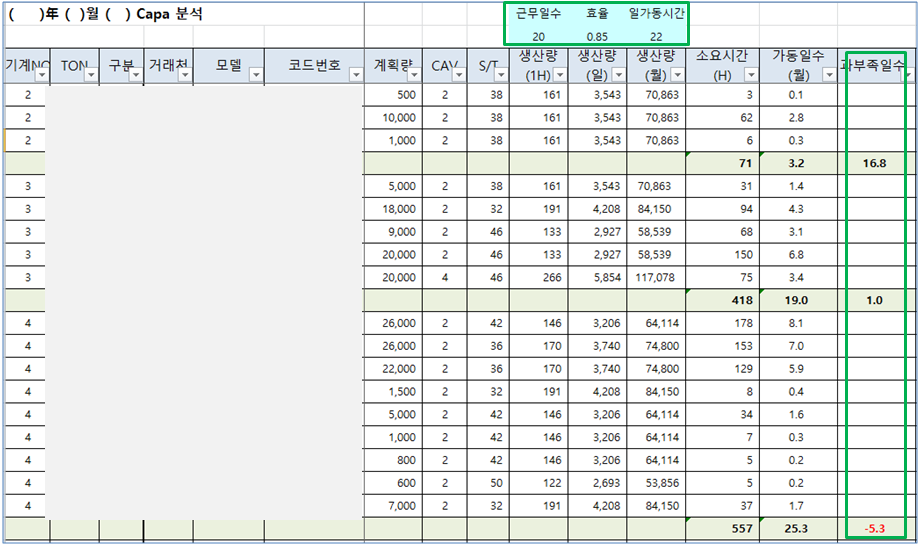The image size is (920, 545).
Task: Open the 생산량 (월) filter dropdown
Action: tap(677, 75)
